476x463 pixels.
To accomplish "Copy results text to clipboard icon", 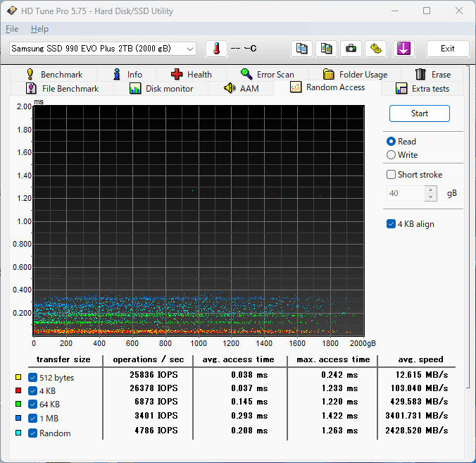I will pyautogui.click(x=301, y=49).
